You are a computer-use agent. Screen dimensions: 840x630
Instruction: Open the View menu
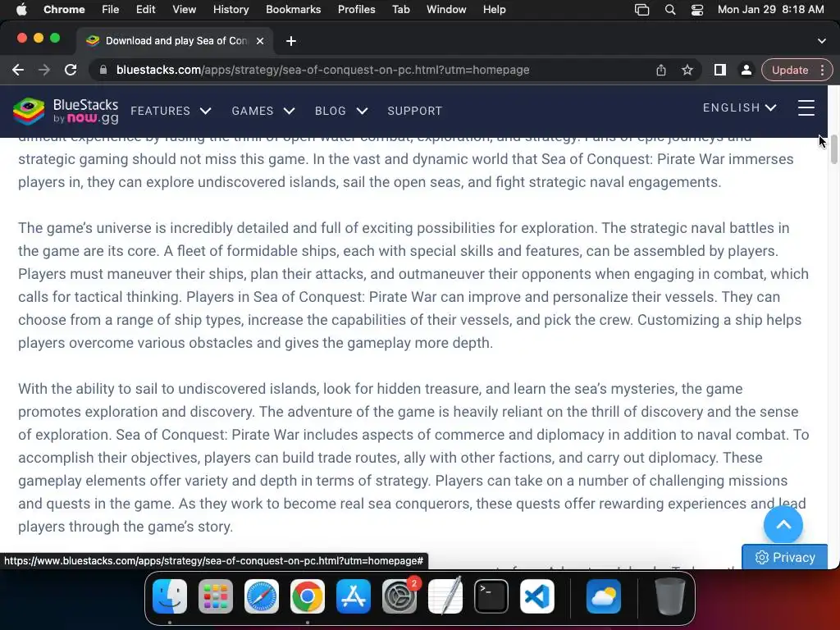point(184,10)
